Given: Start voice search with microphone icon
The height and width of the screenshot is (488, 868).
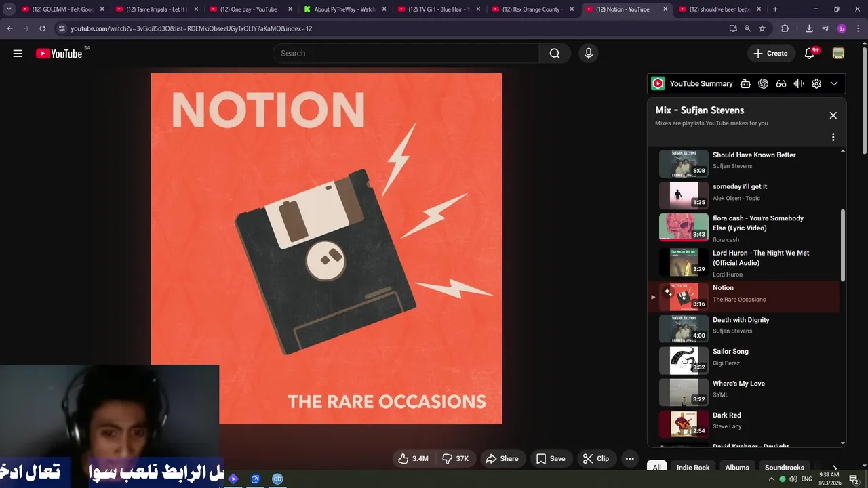Looking at the screenshot, I should pyautogui.click(x=588, y=54).
